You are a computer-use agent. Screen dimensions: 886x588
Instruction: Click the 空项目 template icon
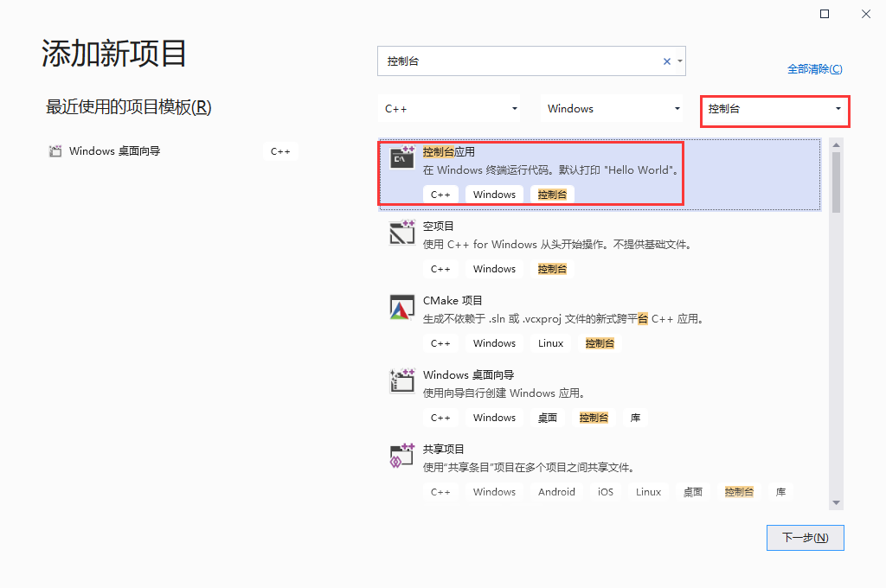pos(401,233)
